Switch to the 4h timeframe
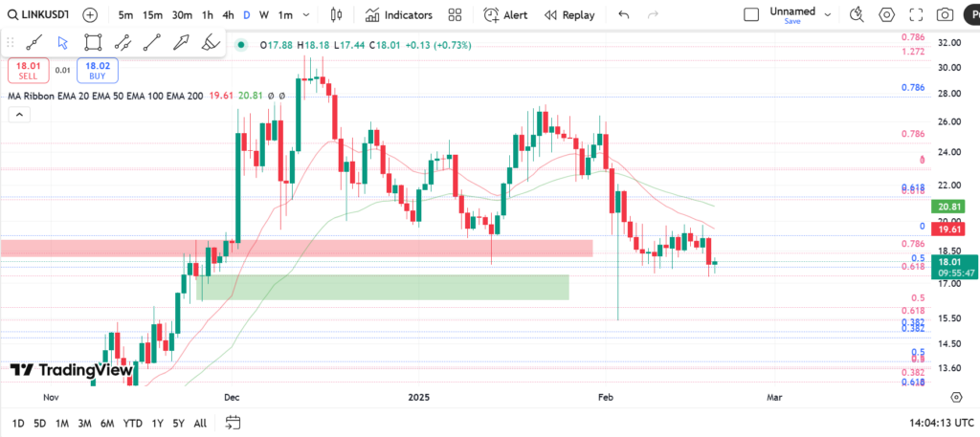Screen dimensions: 980x437 (227, 15)
